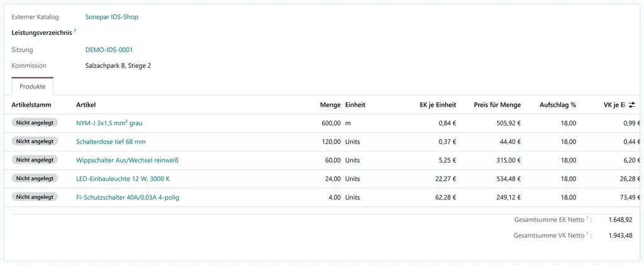Select quantity 60,00 in Wippschalter row

[x=333, y=160]
